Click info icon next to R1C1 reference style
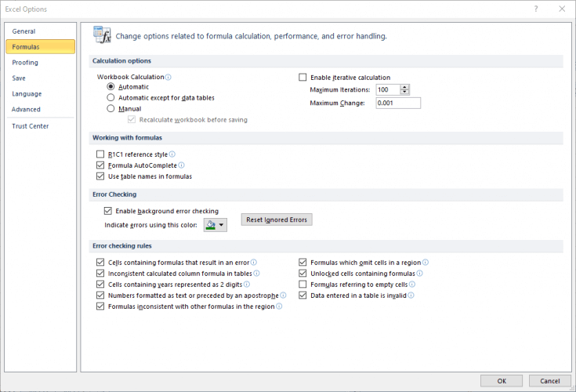Image resolution: width=576 pixels, height=392 pixels. pos(172,154)
